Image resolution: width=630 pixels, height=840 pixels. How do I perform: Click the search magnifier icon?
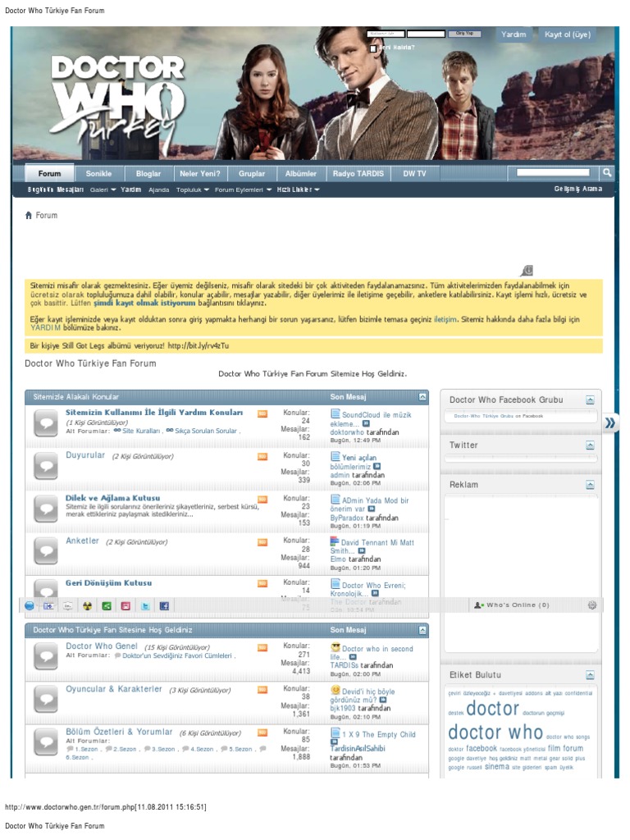pyautogui.click(x=607, y=172)
